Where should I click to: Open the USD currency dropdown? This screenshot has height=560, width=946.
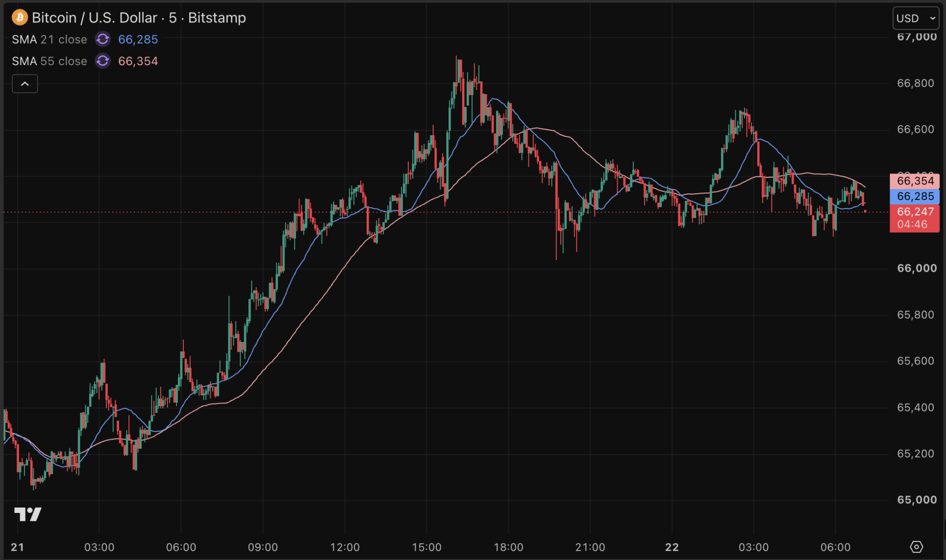coord(916,19)
